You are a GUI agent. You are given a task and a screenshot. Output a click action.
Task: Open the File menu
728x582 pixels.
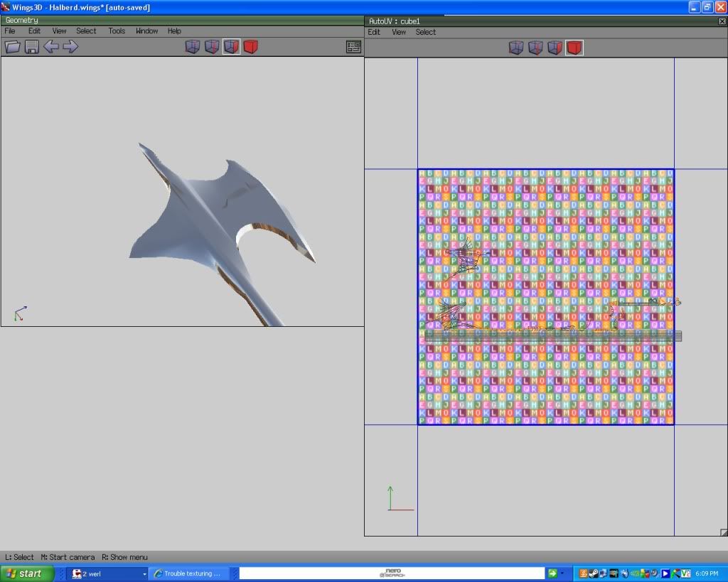pyautogui.click(x=10, y=31)
